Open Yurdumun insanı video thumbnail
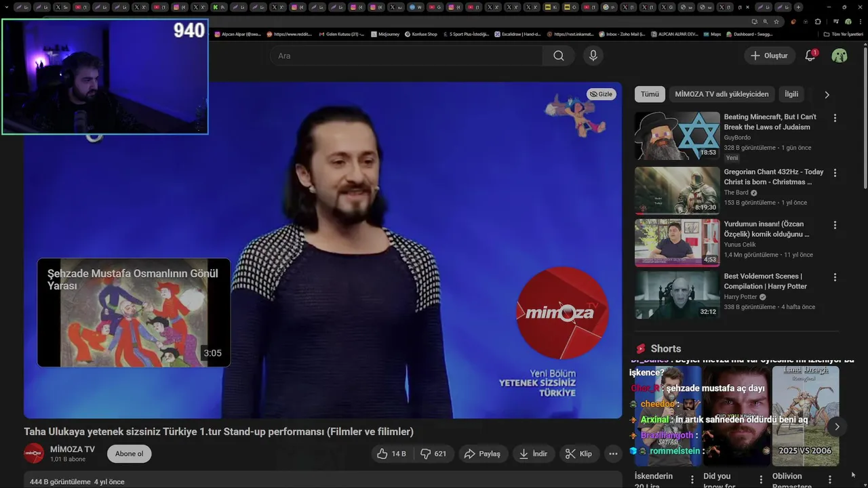This screenshot has width=868, height=488. 677,243
